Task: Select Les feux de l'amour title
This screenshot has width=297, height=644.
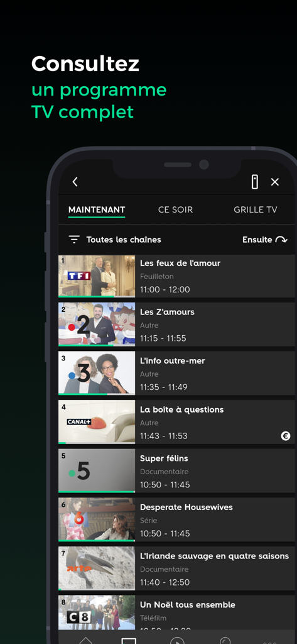Action: pos(180,264)
